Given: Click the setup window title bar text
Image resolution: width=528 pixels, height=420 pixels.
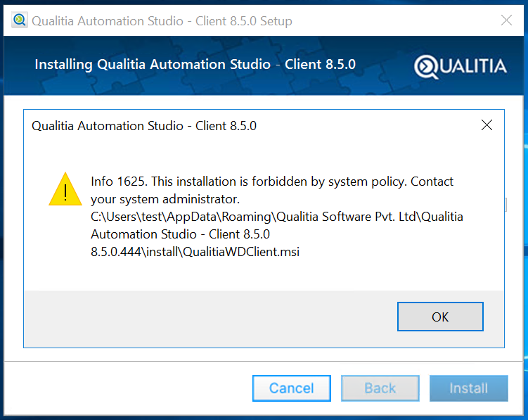Looking at the screenshot, I should [x=162, y=21].
